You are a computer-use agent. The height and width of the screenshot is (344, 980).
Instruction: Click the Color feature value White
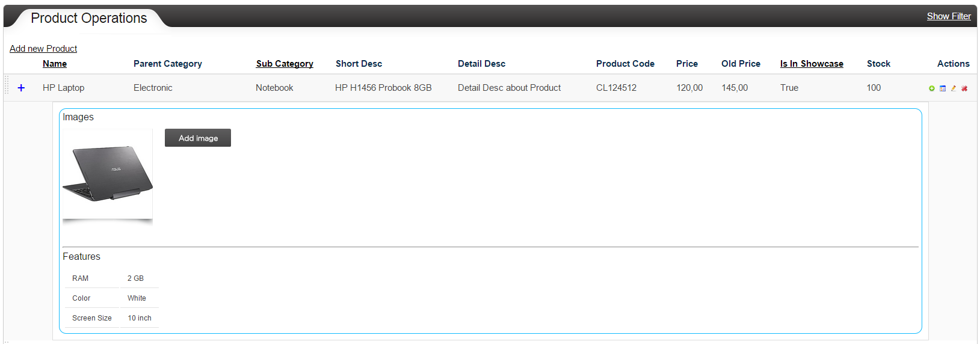tap(137, 298)
